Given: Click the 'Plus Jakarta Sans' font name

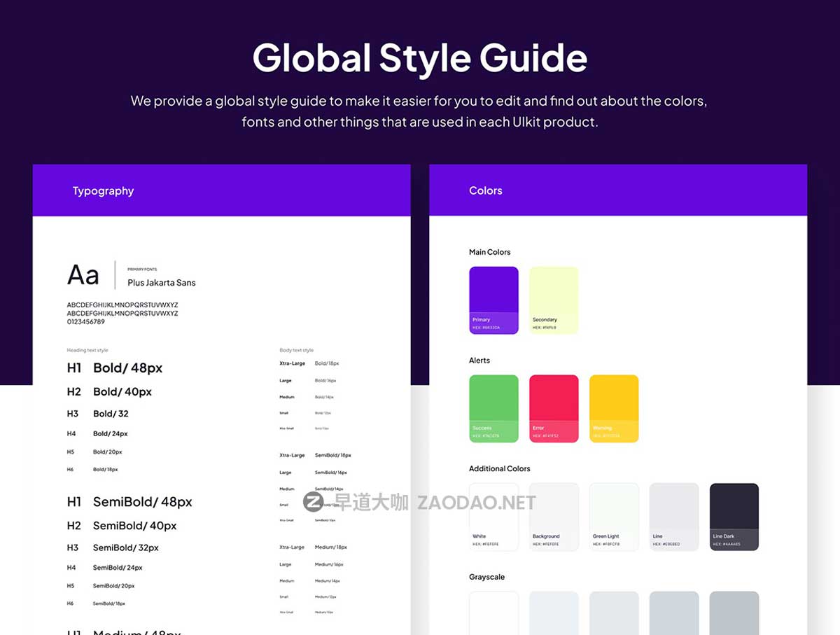Looking at the screenshot, I should point(162,283).
